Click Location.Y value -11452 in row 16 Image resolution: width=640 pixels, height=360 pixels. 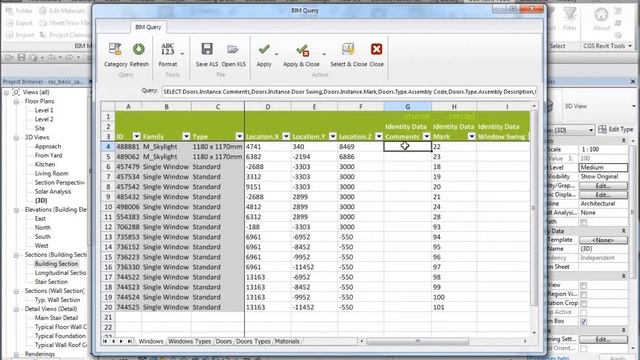tap(314, 267)
